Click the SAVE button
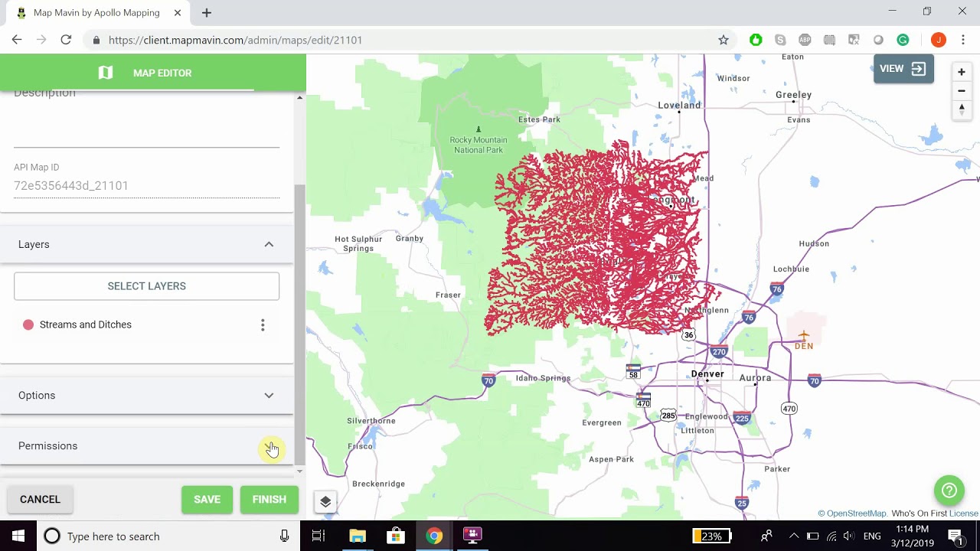The image size is (980, 551). 207,500
